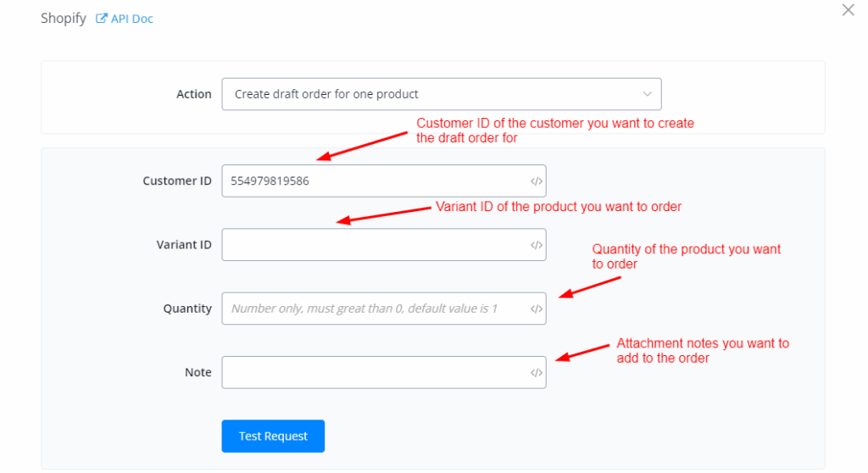Click the Variant ID variable code icon
868x473 pixels.
tap(536, 245)
